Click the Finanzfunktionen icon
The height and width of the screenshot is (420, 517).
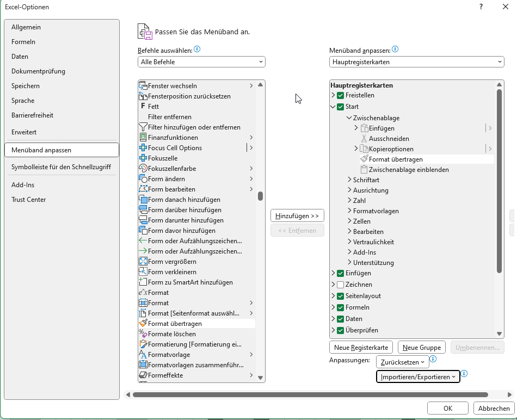click(143, 138)
